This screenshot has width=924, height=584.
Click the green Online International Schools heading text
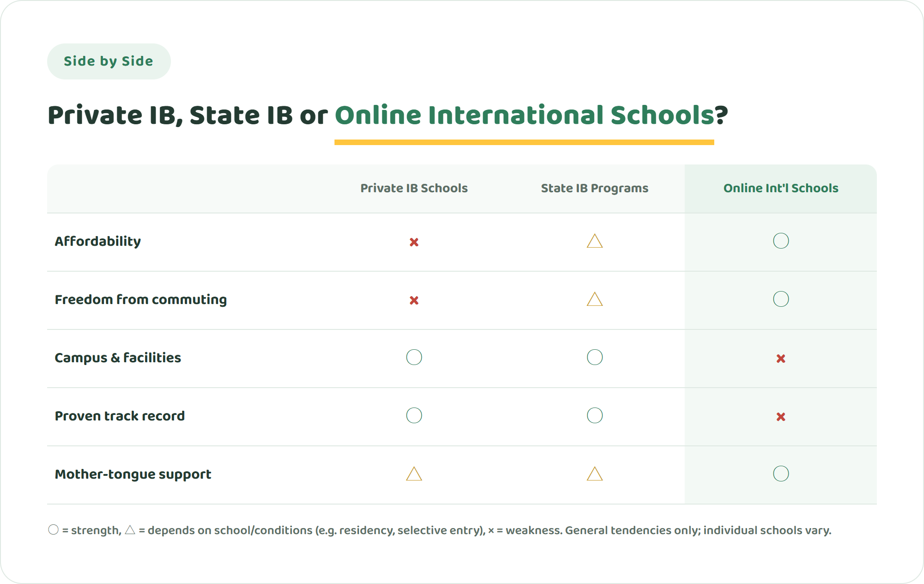(x=524, y=115)
